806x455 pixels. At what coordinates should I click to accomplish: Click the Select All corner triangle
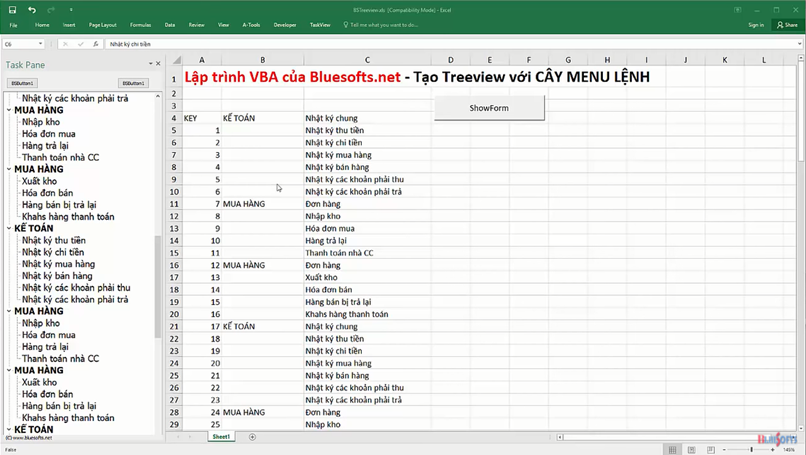click(176, 60)
